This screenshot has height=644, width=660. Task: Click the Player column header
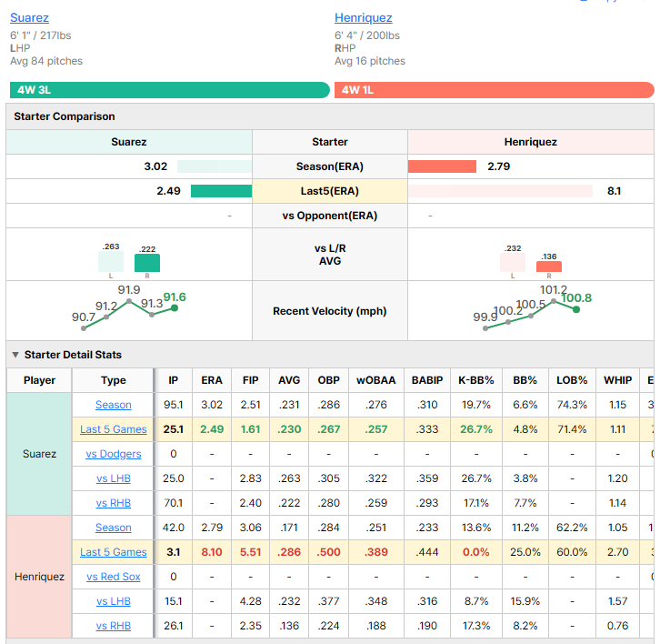coord(40,380)
